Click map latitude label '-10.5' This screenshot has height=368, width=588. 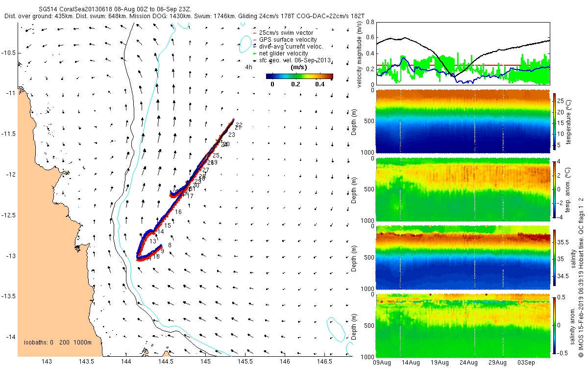click(9, 53)
